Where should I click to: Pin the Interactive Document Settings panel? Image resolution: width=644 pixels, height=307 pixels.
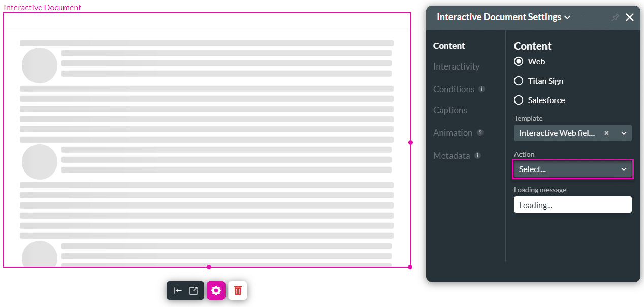click(615, 17)
